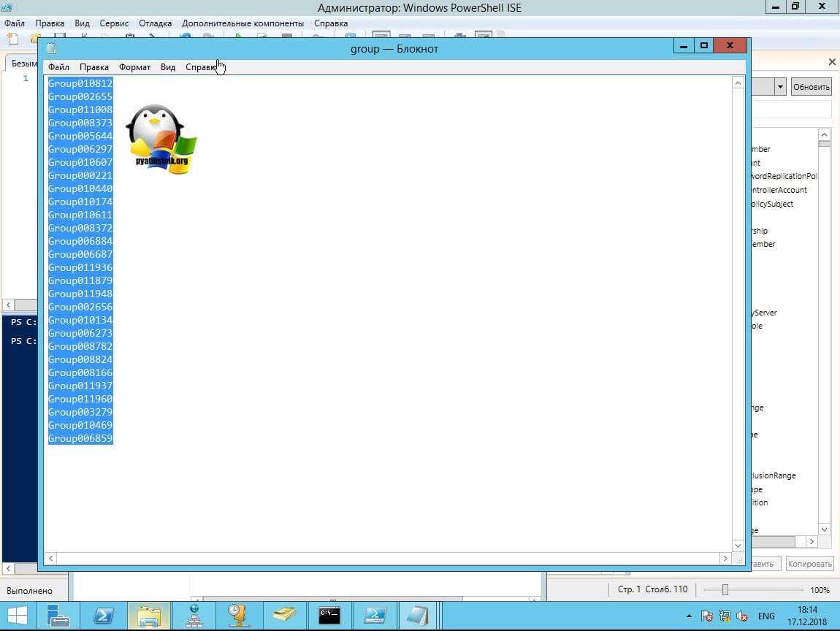840x631 pixels.
Task: Open the Action Center flag icon
Action: 706,616
